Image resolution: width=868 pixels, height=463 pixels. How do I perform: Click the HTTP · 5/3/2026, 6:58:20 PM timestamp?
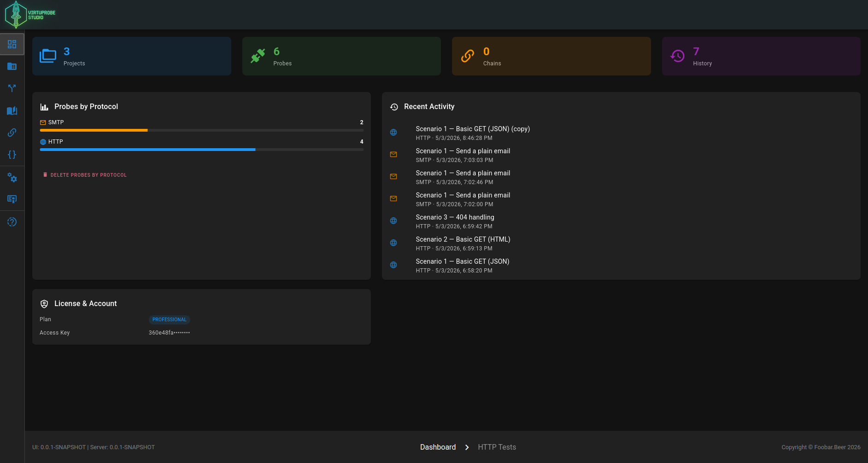454,271
